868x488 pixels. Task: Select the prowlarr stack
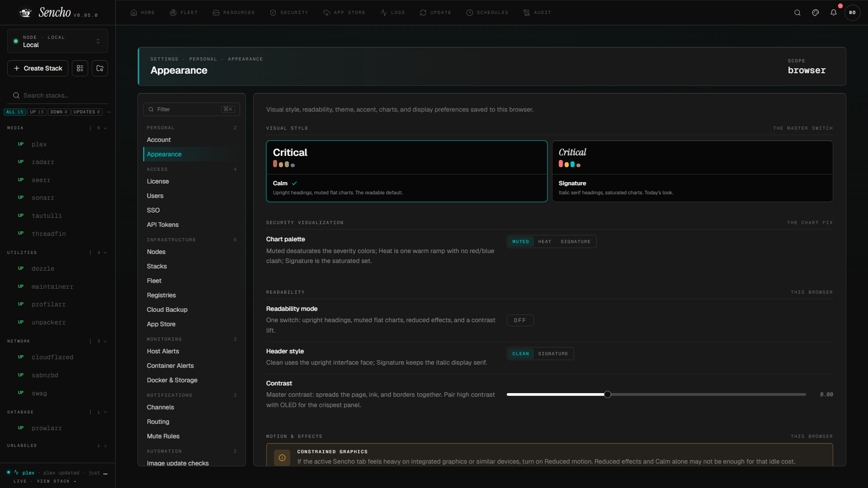pyautogui.click(x=57, y=428)
